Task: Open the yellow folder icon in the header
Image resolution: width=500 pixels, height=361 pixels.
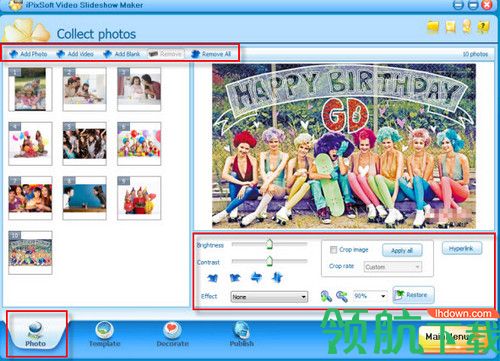Action: pyautogui.click(x=433, y=26)
